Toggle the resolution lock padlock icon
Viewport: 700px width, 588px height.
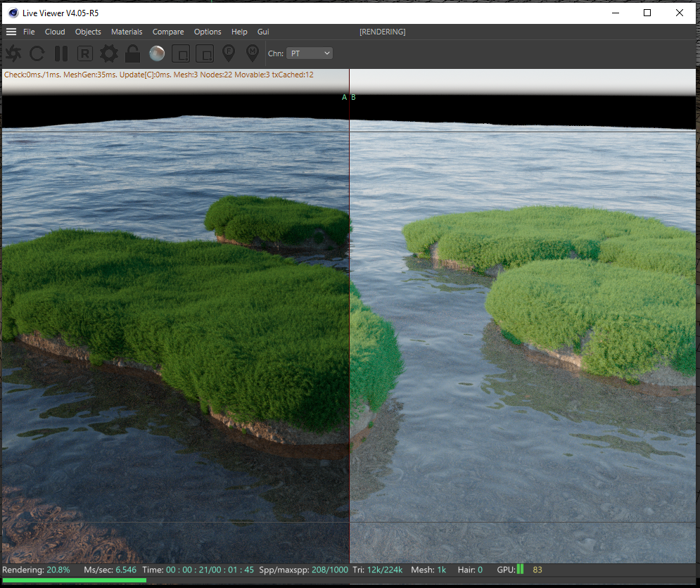click(132, 53)
